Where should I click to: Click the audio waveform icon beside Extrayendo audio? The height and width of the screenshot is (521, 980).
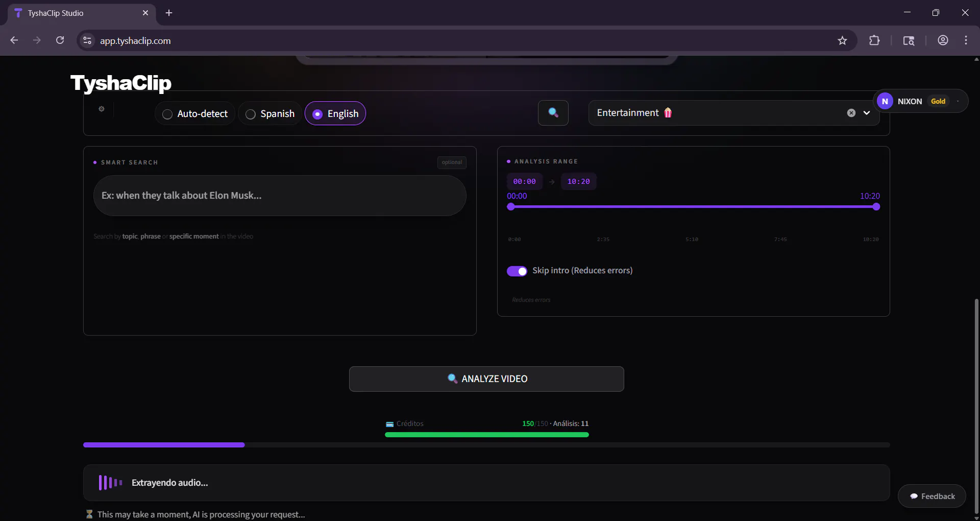(x=110, y=483)
